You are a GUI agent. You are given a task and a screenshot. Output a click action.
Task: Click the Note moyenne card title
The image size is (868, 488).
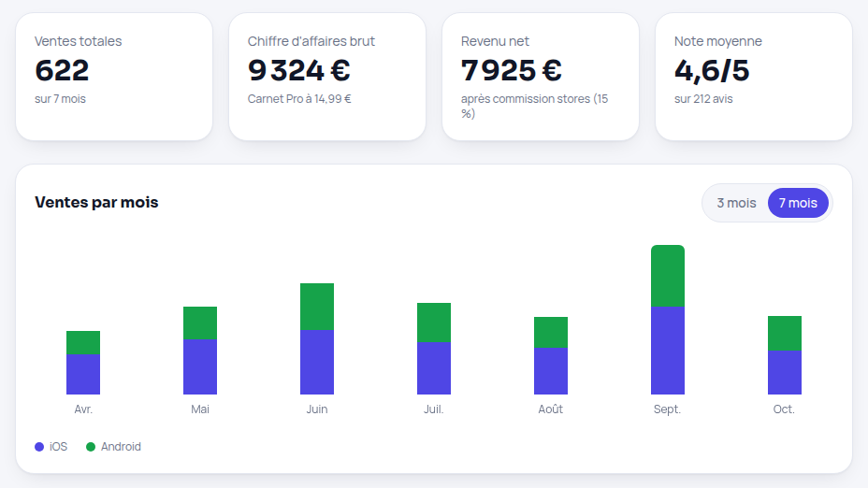(718, 41)
